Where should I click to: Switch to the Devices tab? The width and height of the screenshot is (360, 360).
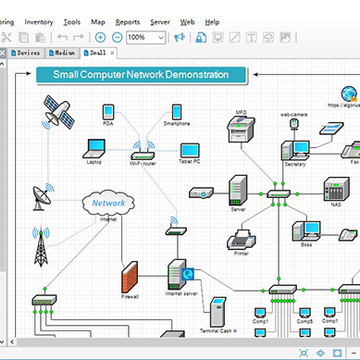click(26, 53)
